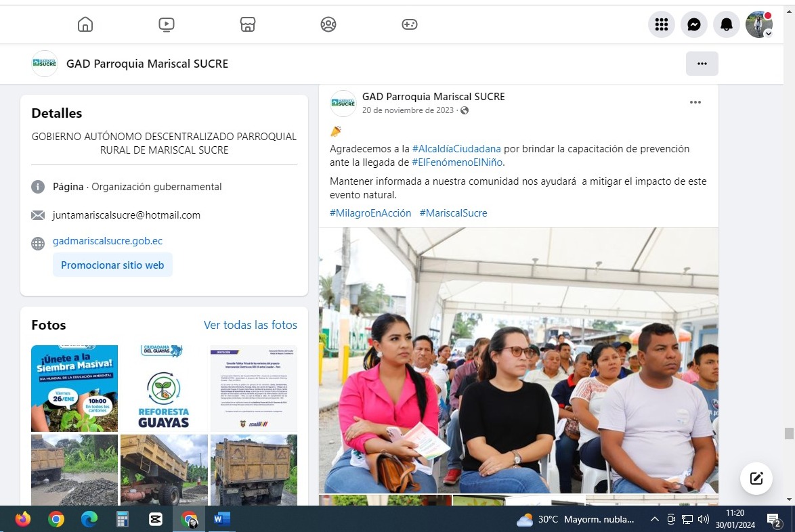Open the Marketplace icon
This screenshot has width=795, height=532.
248,24
